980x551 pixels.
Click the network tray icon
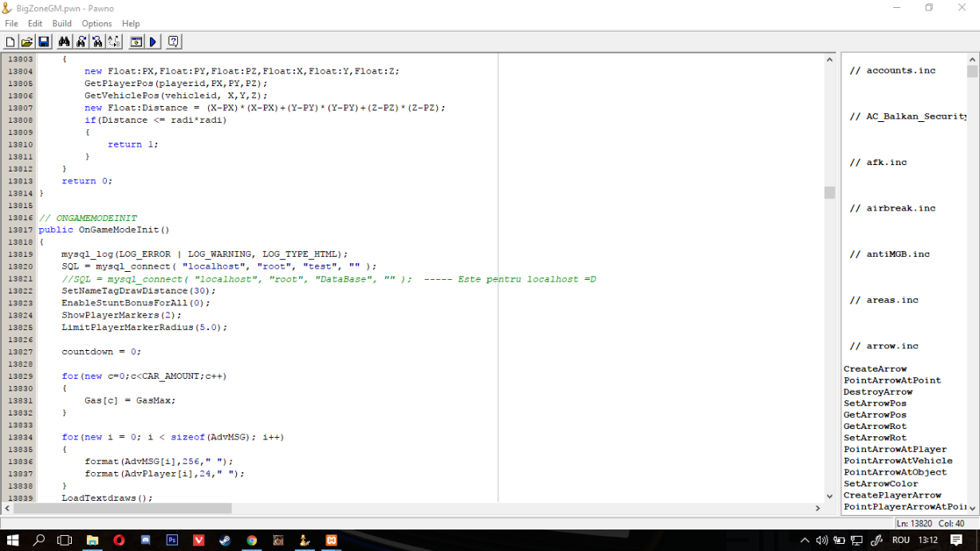(856, 540)
